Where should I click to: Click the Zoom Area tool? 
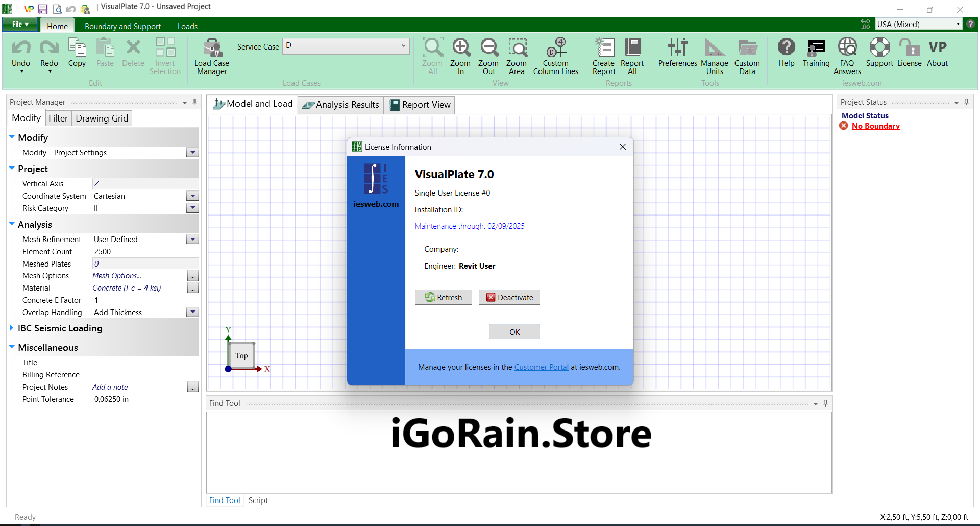coord(517,56)
